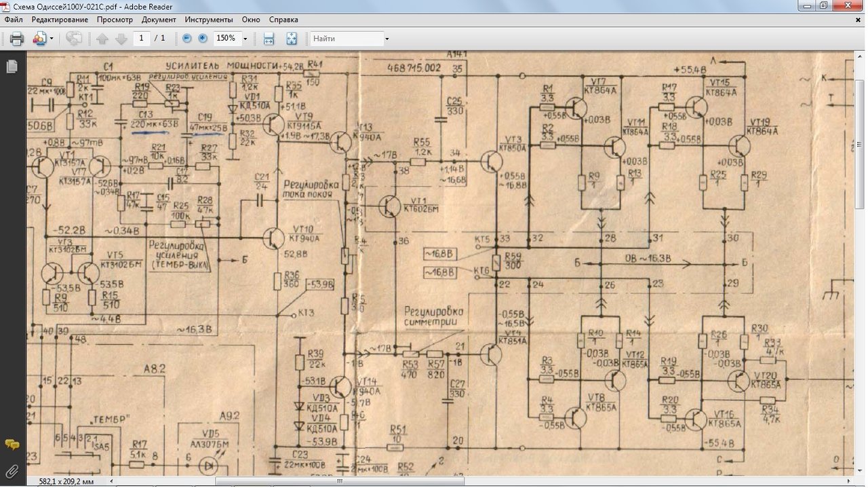
Task: Expand the 150% zoom level dropdown
Action: [x=245, y=39]
